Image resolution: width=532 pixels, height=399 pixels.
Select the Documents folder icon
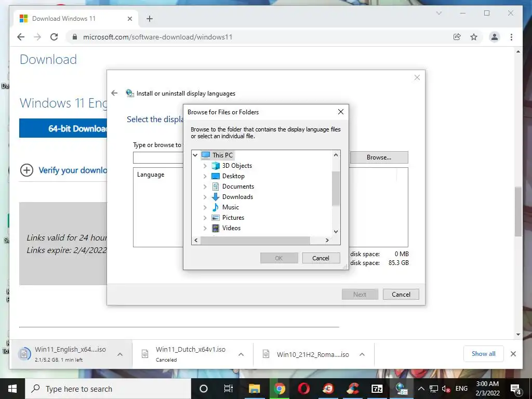(x=216, y=187)
